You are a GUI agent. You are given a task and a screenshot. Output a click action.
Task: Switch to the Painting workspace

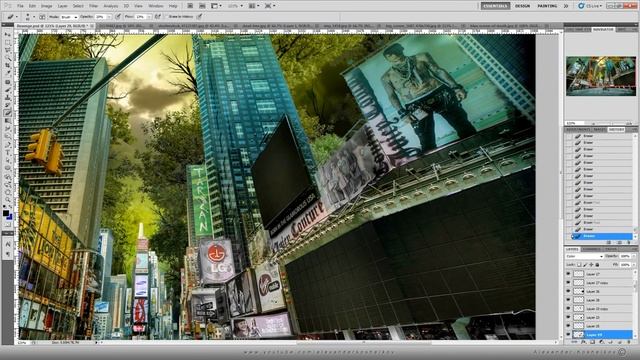[547, 6]
